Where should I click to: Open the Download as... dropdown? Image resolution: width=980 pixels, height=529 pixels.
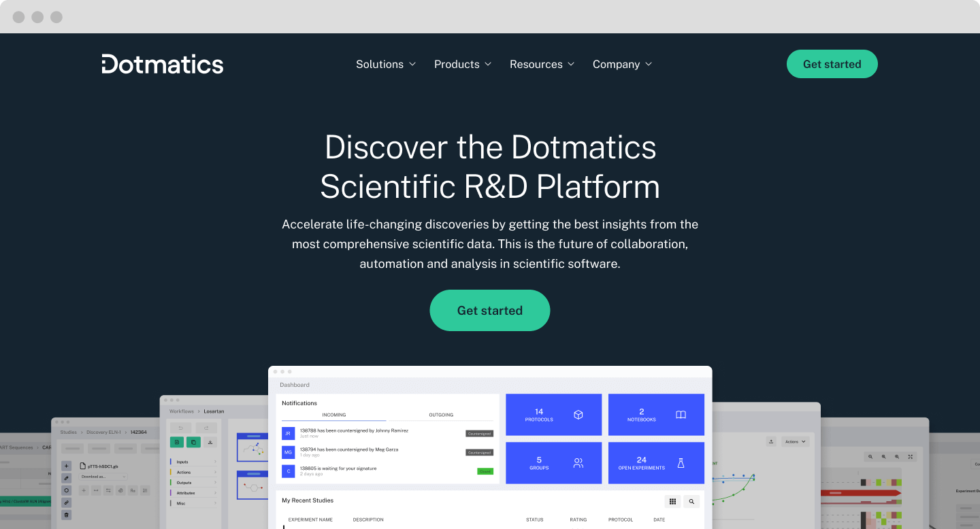103,477
